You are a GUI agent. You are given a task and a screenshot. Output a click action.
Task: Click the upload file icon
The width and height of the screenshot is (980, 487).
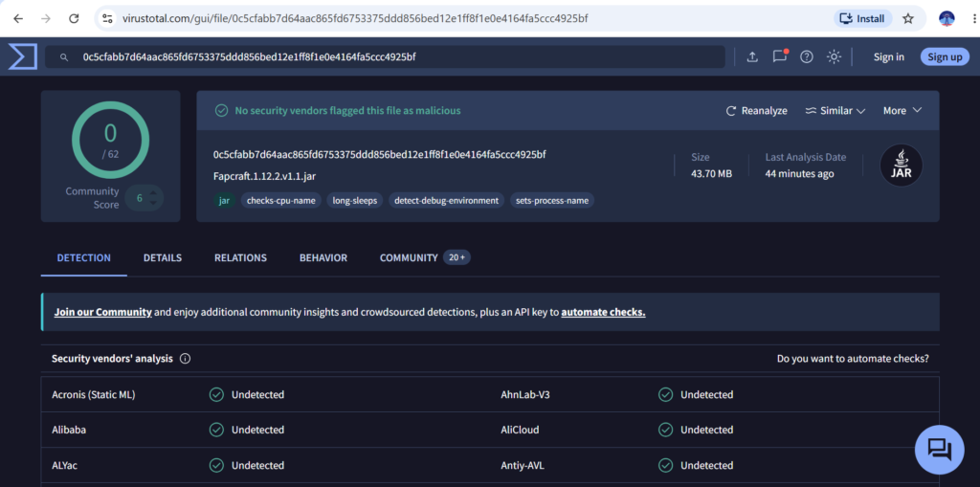pyautogui.click(x=752, y=56)
